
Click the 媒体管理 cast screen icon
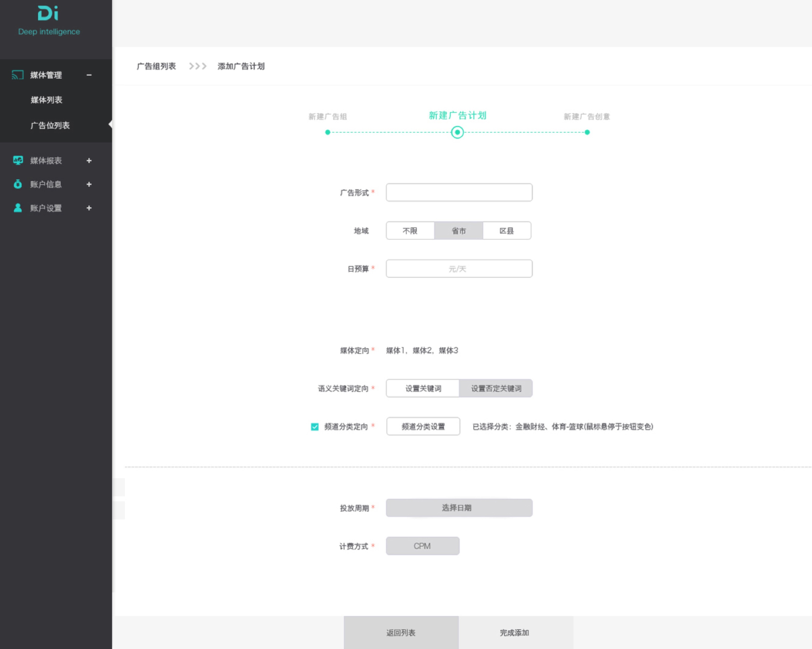click(17, 75)
